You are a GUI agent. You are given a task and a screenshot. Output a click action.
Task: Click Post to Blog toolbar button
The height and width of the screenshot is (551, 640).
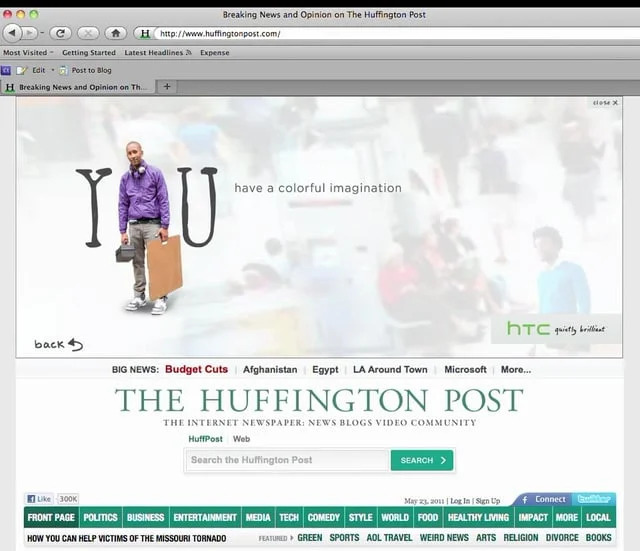pyautogui.click(x=86, y=70)
